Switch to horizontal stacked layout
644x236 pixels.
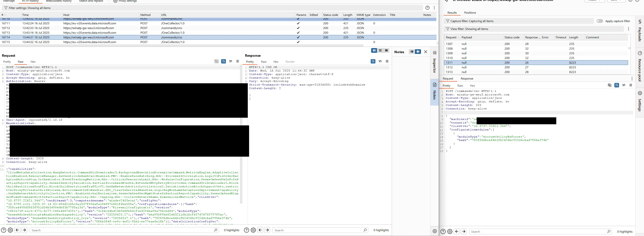point(380,51)
